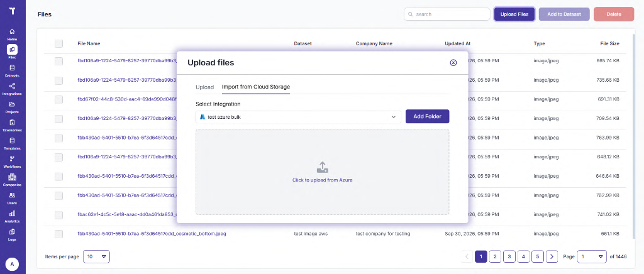The image size is (644, 274).
Task: Sort by File Name column header
Action: click(x=89, y=43)
